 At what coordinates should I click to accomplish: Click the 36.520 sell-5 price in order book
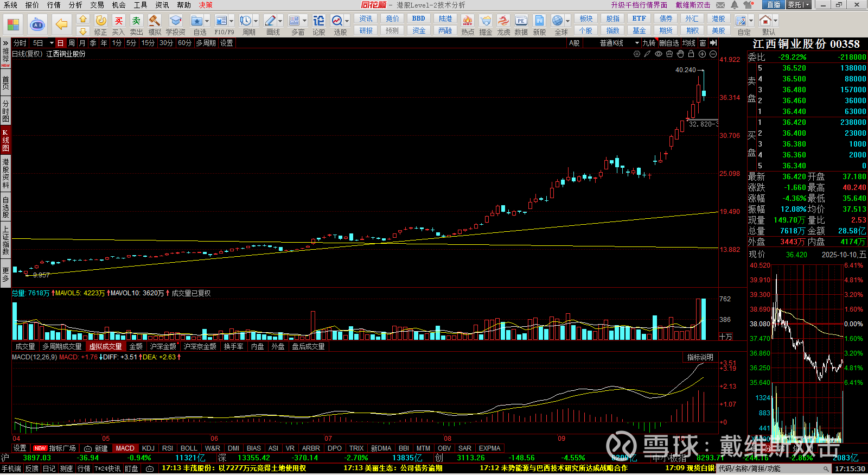[x=794, y=68]
